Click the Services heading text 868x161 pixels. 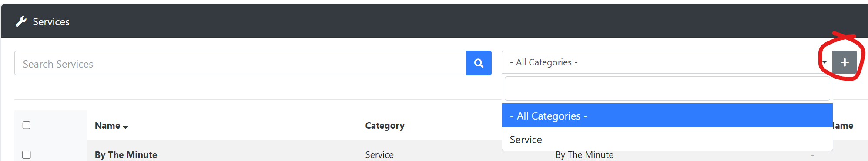[x=51, y=22]
